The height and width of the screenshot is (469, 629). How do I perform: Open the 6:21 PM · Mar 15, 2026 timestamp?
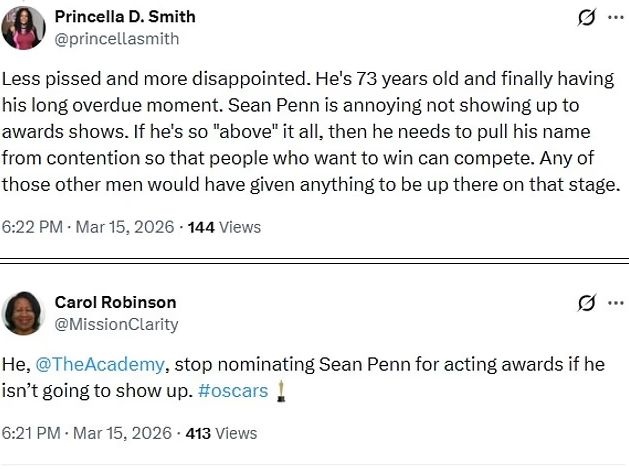[x=95, y=433]
